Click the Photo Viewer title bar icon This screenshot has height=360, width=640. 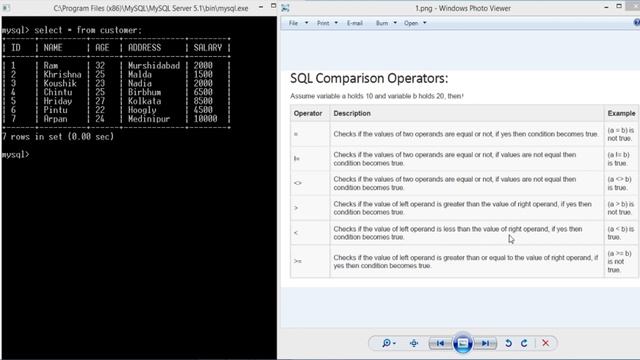(285, 8)
